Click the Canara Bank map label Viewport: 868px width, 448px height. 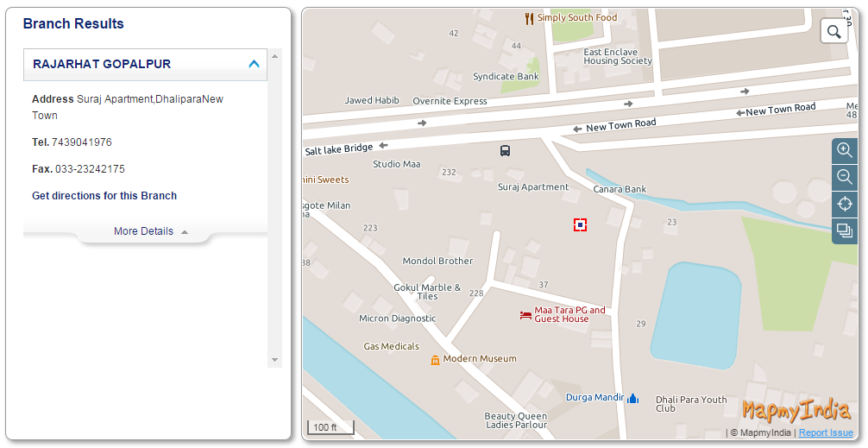[x=620, y=189]
